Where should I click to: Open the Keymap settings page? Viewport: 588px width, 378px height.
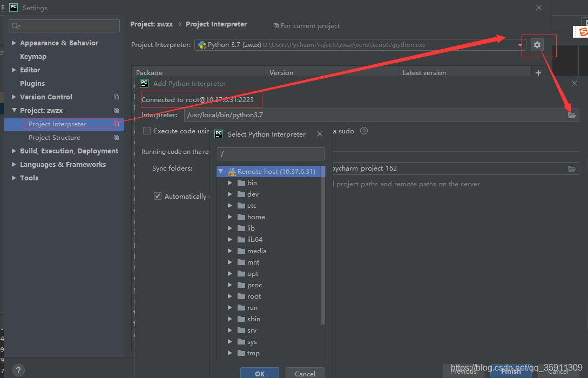click(33, 57)
